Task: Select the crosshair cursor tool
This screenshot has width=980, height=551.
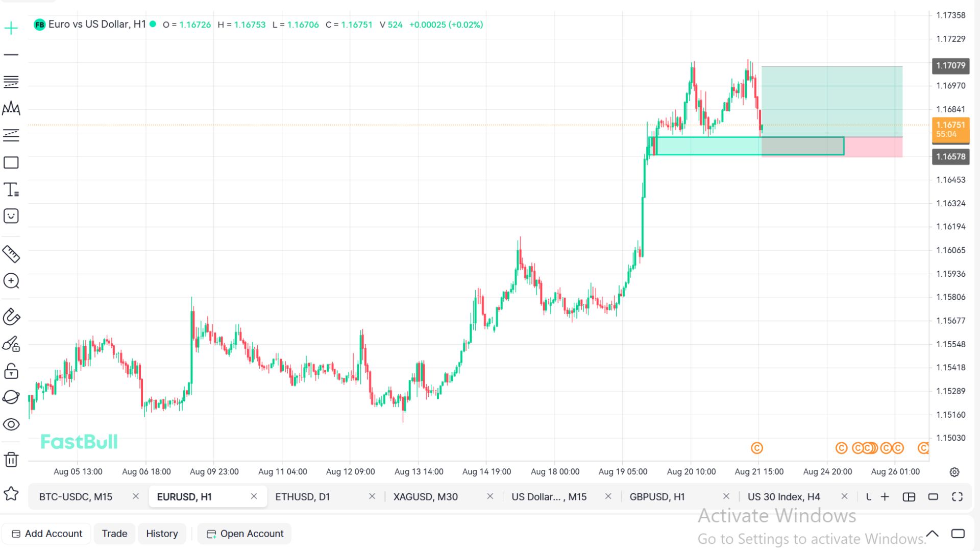Action: (11, 28)
